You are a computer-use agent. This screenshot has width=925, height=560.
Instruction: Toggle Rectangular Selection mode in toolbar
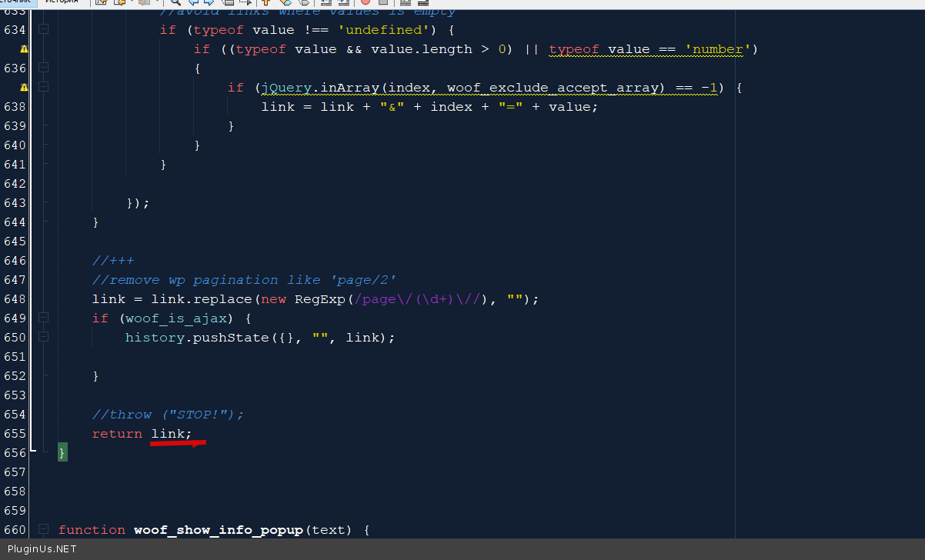click(246, 2)
